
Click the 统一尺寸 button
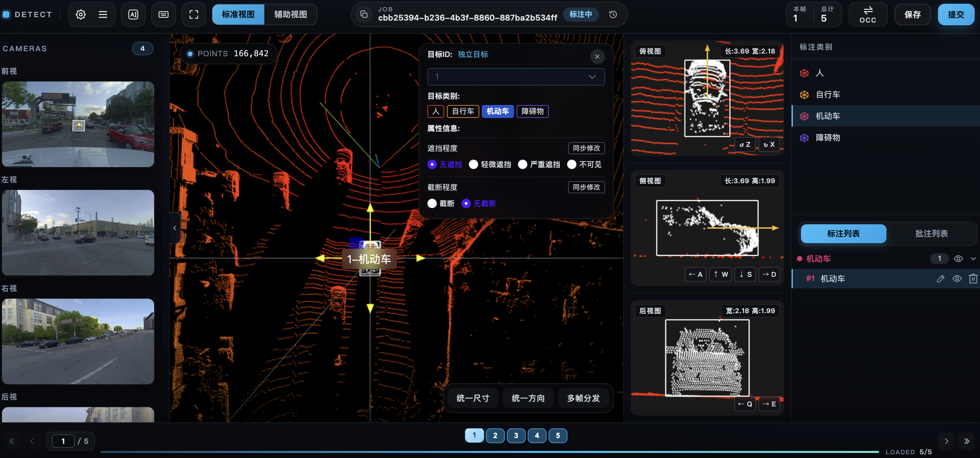473,398
